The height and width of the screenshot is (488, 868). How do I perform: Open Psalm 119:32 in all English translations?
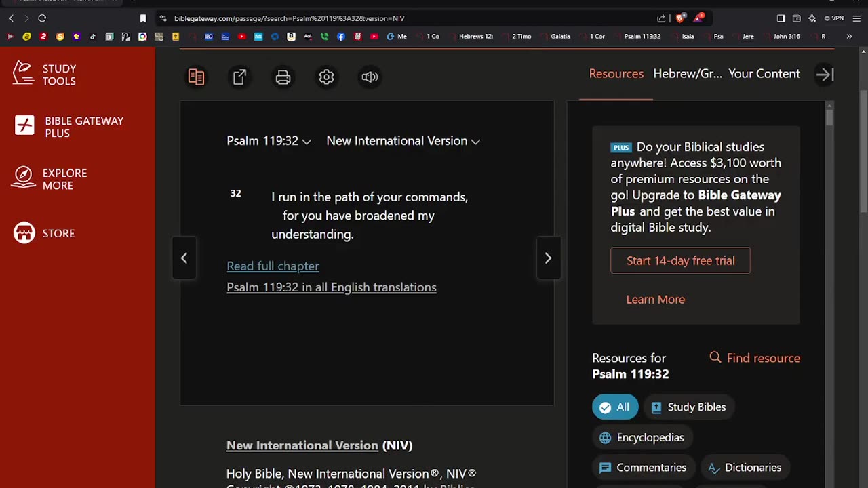click(x=332, y=287)
